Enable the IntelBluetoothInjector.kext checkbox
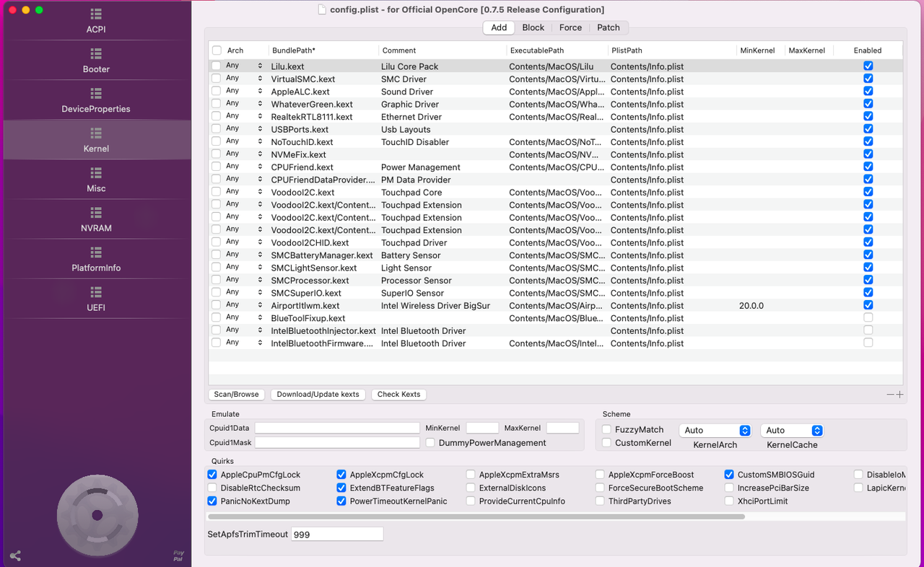This screenshot has width=924, height=567. click(x=868, y=330)
